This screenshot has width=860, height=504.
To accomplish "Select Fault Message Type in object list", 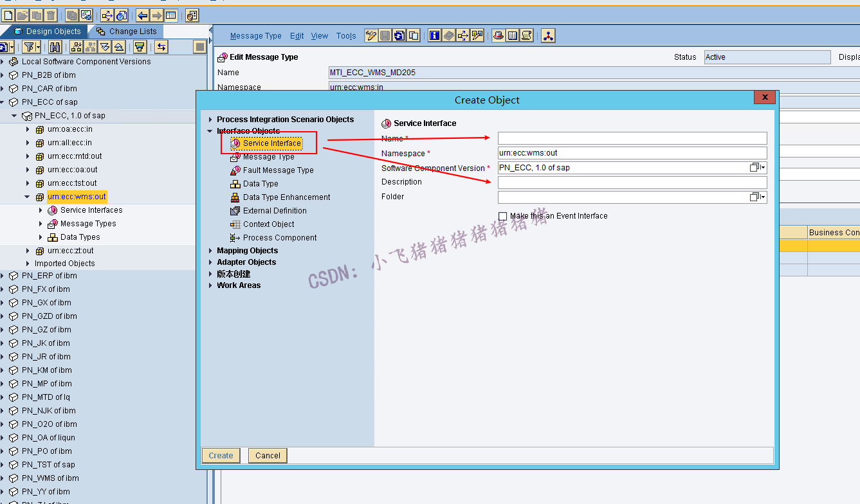I will tap(279, 170).
